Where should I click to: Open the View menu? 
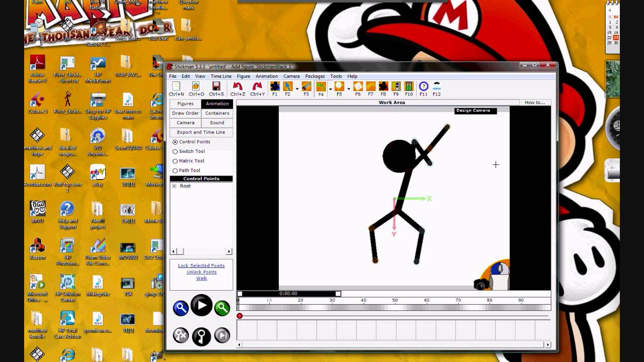pyautogui.click(x=200, y=76)
